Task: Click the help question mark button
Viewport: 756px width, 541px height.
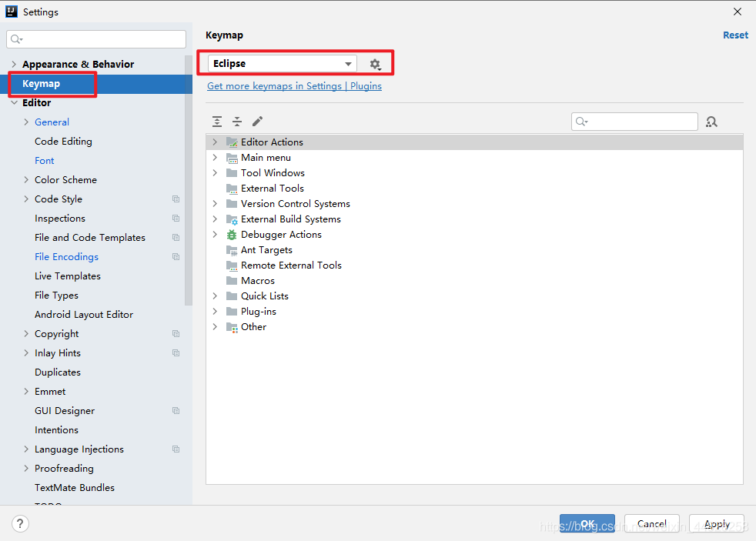Action: point(20,523)
